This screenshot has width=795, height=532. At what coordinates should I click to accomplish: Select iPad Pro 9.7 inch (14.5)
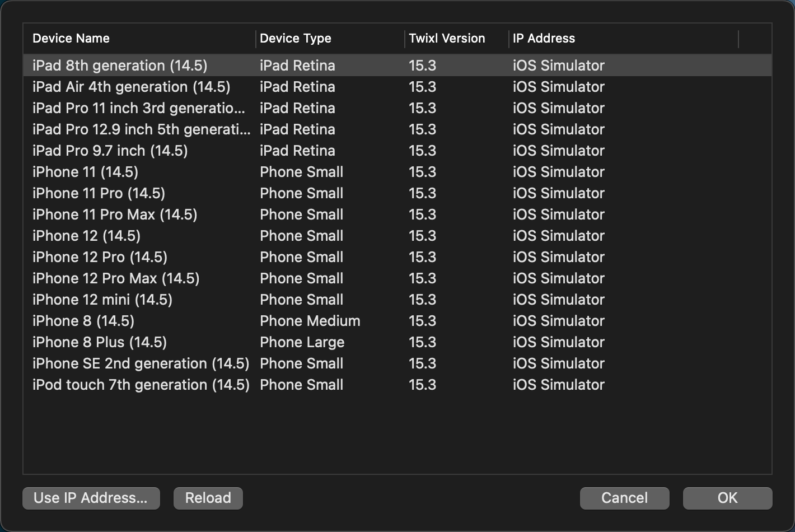click(x=397, y=151)
